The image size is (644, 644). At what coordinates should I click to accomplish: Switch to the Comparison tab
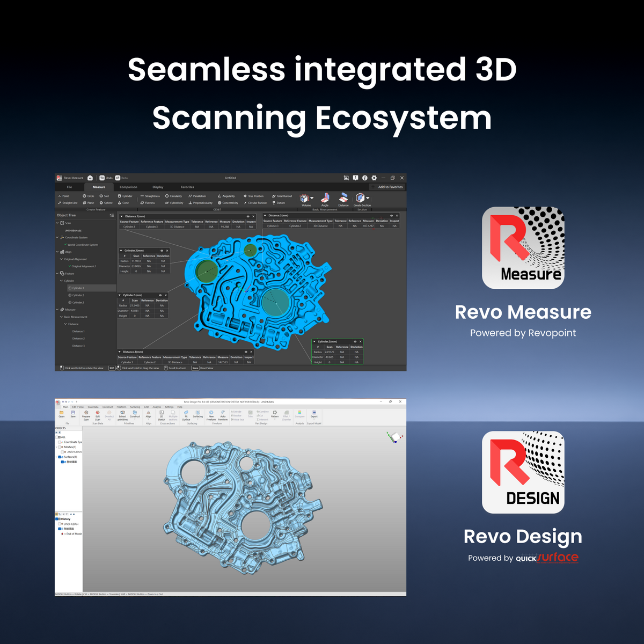pyautogui.click(x=128, y=187)
